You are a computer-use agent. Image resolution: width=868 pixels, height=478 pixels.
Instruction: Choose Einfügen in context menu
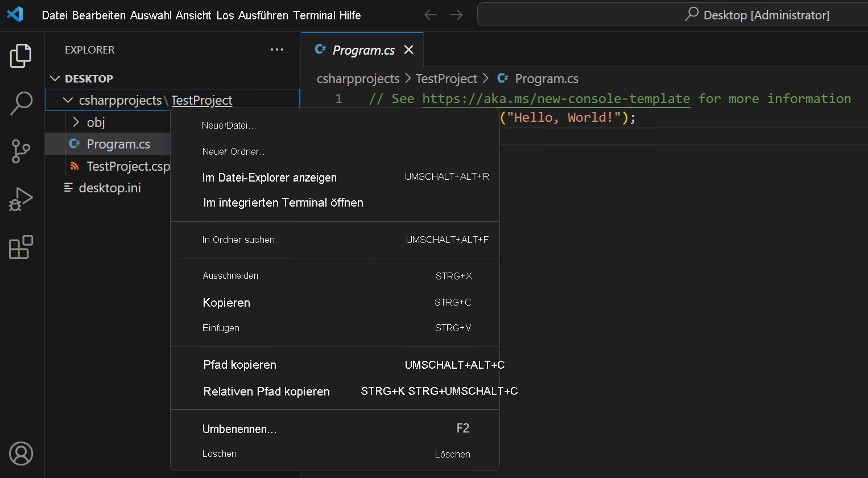point(335,328)
